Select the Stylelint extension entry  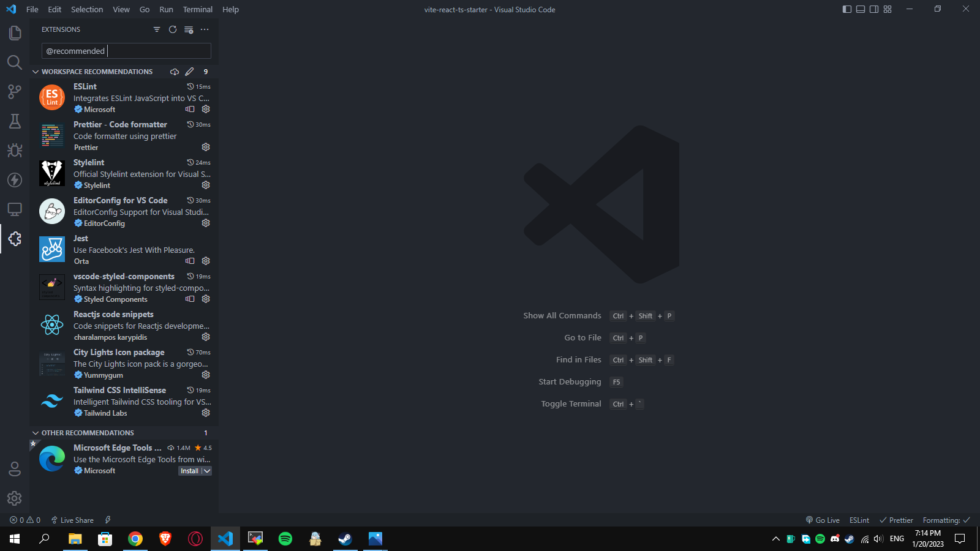(x=124, y=174)
